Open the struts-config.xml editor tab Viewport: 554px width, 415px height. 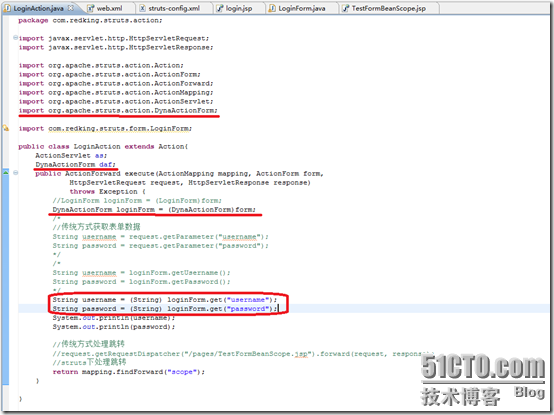click(174, 8)
